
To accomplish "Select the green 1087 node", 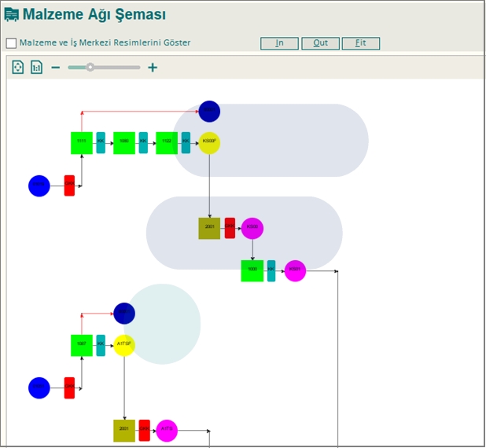I will click(82, 345).
